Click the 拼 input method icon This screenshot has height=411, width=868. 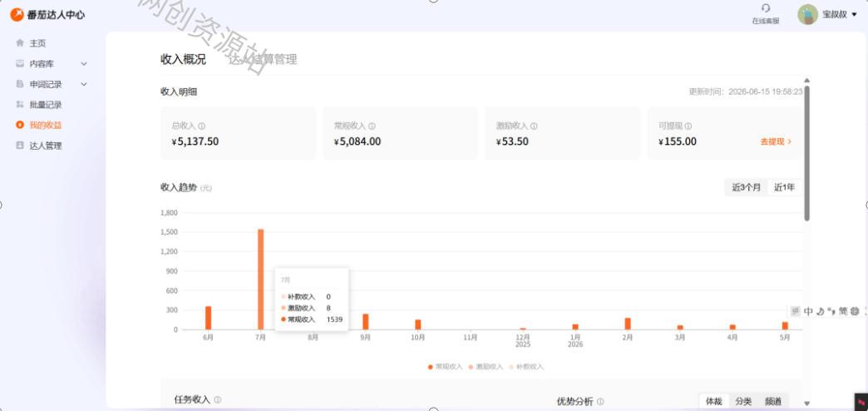coord(796,311)
